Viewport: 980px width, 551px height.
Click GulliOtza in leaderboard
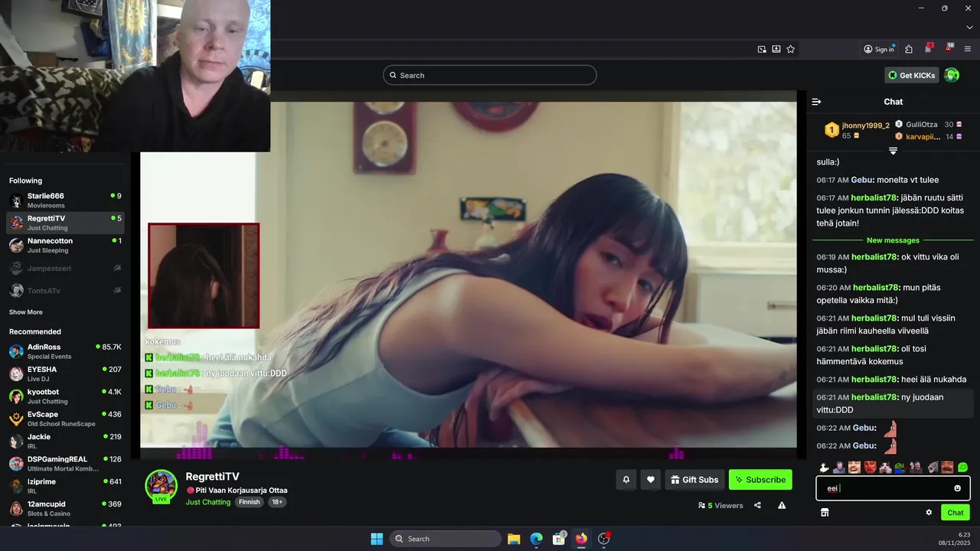pos(921,124)
